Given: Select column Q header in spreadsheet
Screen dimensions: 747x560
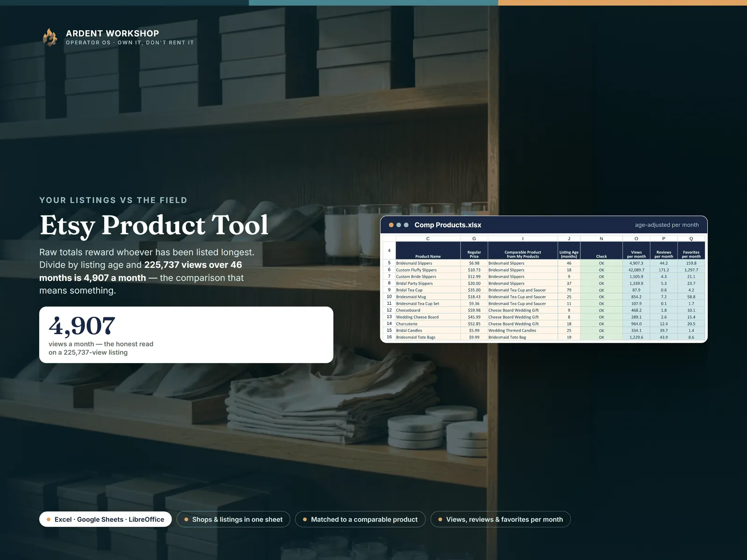Looking at the screenshot, I should pos(691,238).
